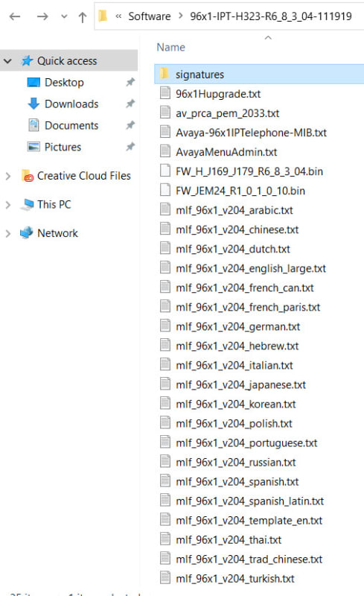Go forward with the right arrow button
364x596 pixels.
[42, 16]
